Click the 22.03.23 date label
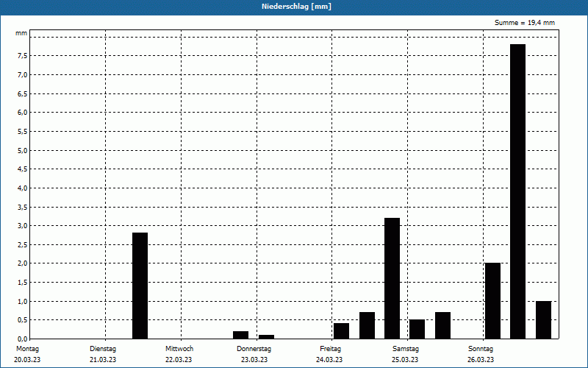This screenshot has height=368, width=588. click(x=179, y=360)
